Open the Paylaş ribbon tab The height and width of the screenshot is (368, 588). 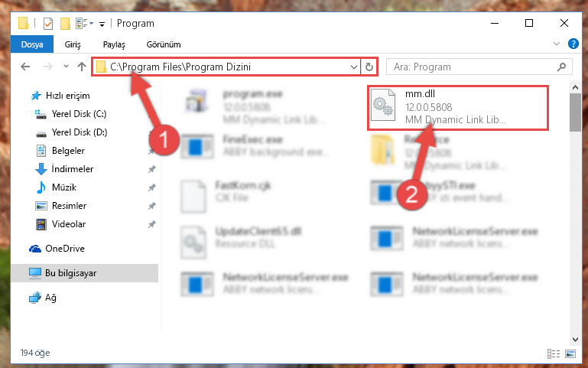114,44
